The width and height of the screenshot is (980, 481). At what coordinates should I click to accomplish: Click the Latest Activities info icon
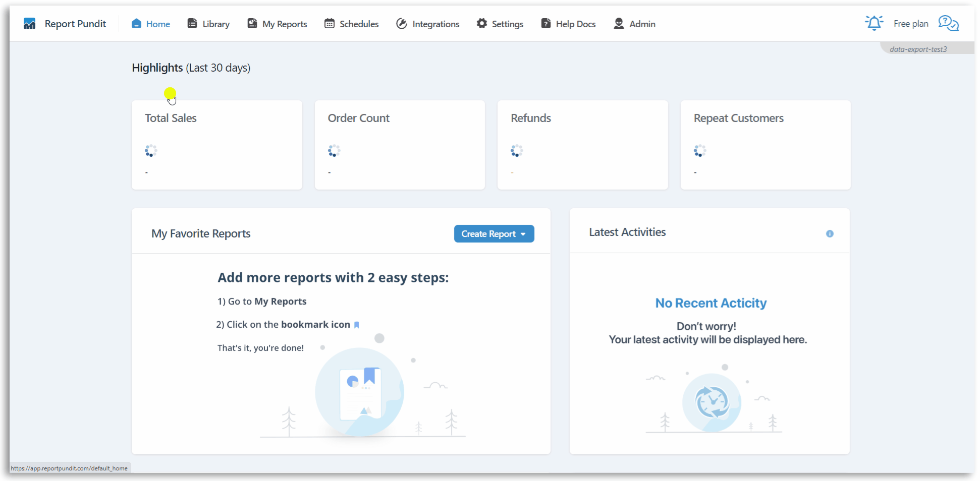click(830, 233)
